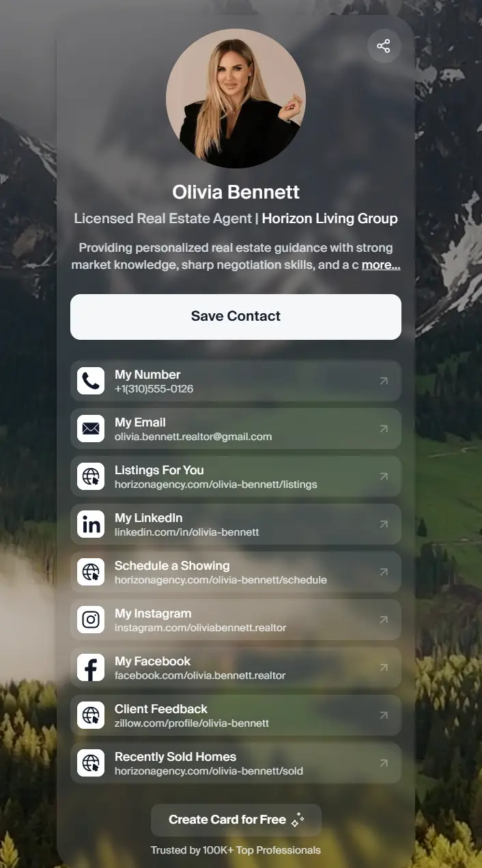482x868 pixels.
Task: Click Licensed Real Estate Agent title text
Action: tap(162, 219)
